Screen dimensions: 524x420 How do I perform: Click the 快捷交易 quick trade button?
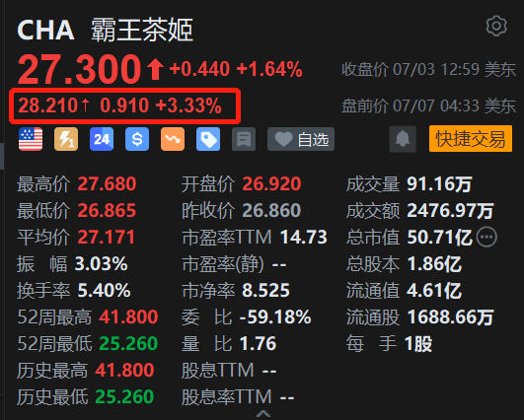[x=471, y=139]
